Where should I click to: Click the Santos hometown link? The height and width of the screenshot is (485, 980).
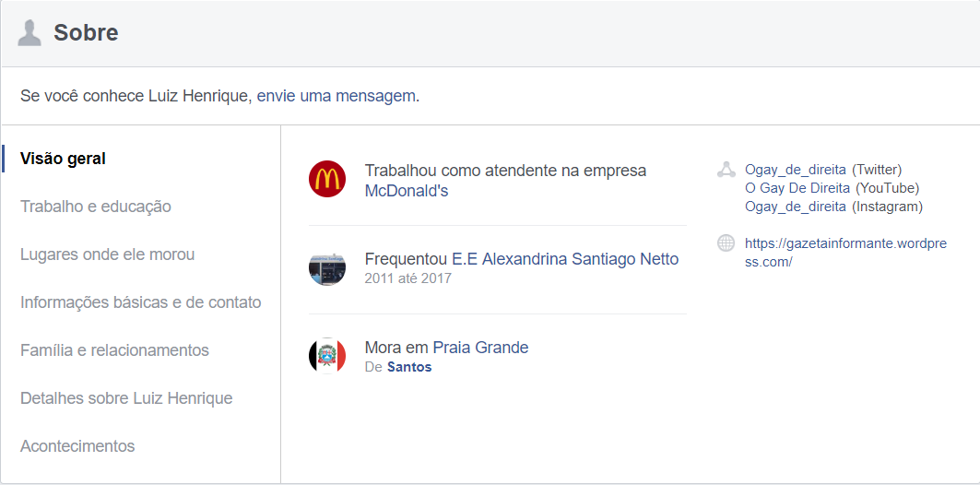point(409,367)
